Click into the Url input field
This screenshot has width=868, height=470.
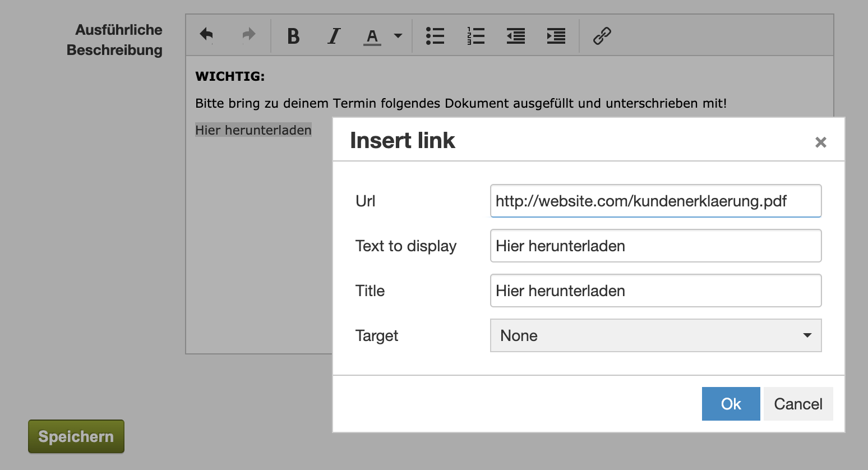click(656, 201)
